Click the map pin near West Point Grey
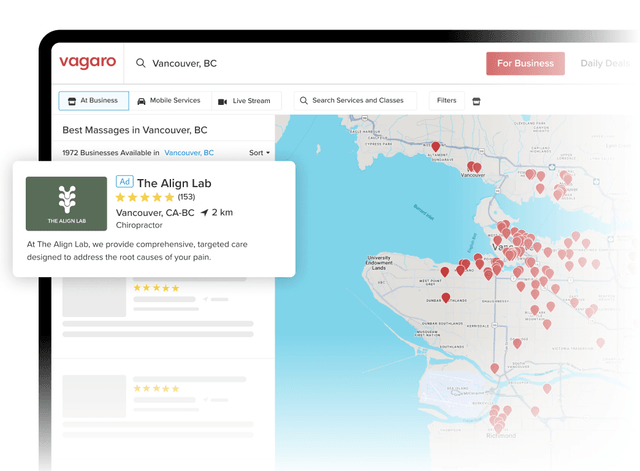This screenshot has height=471, width=640. point(445,272)
